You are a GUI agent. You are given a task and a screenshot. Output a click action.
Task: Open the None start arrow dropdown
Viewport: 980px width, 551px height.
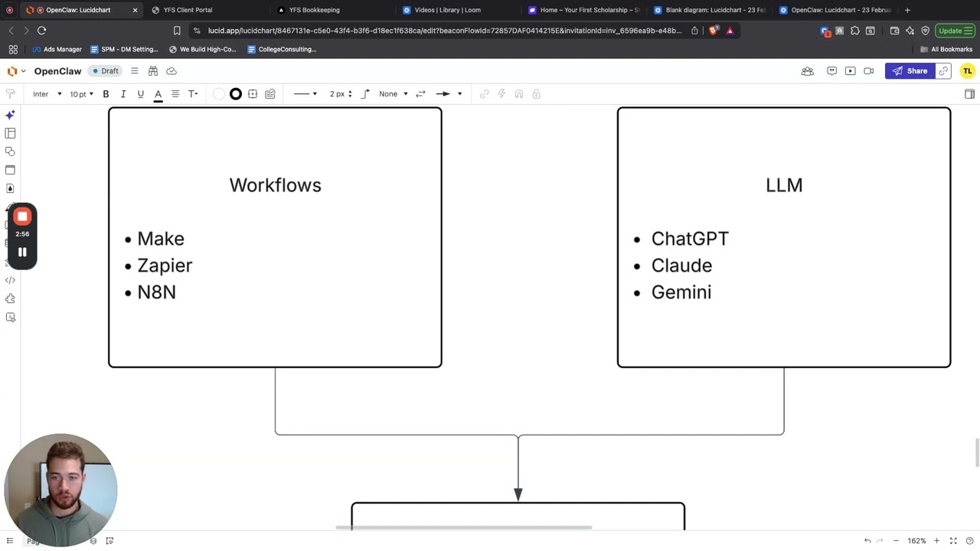[394, 94]
